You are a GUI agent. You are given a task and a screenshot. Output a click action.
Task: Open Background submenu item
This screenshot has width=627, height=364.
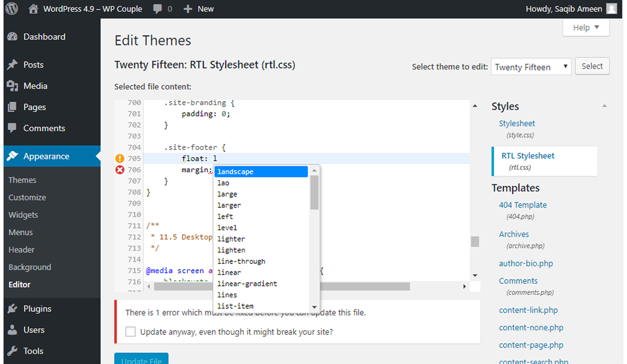(x=30, y=267)
